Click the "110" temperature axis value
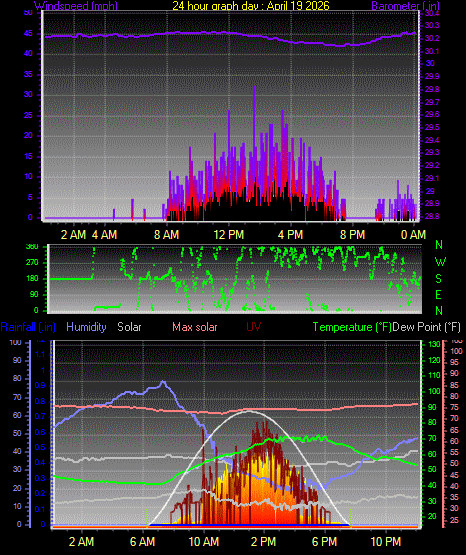 pyautogui.click(x=434, y=376)
